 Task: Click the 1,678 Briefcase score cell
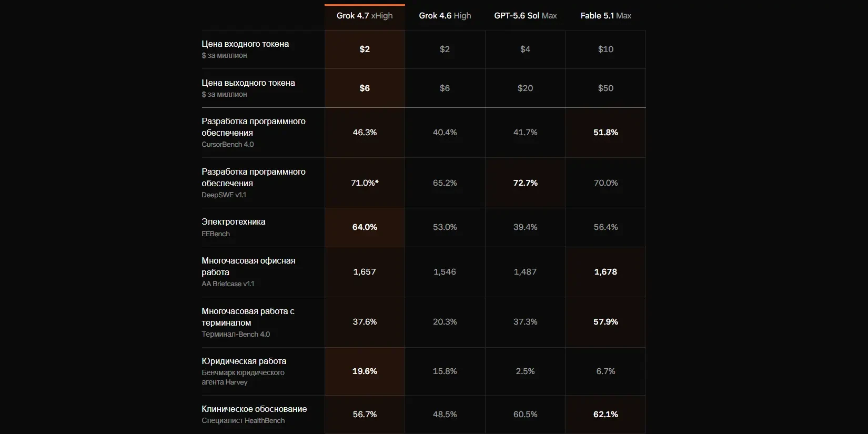coord(605,271)
